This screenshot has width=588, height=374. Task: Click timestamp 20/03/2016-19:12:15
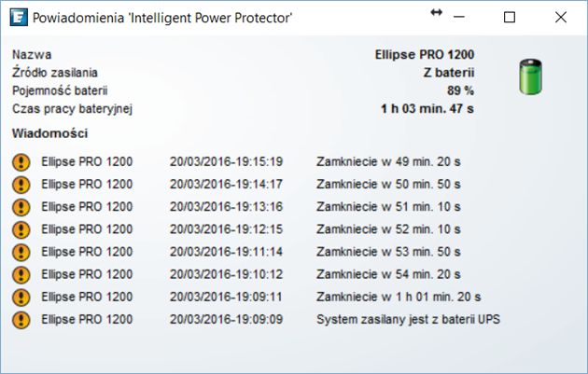226,229
